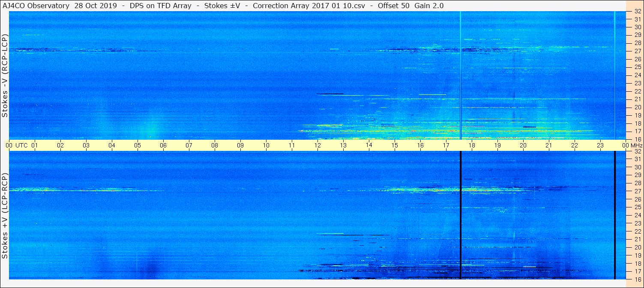The image size is (644, 288).
Task: Click the 32 MHz tick of upper Stokes -V panel
Action: click(x=637, y=12)
